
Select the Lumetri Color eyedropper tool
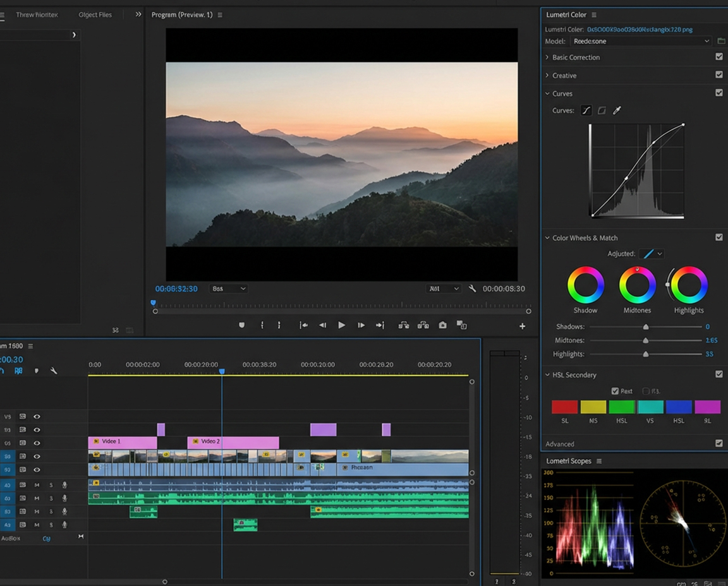coord(617,110)
